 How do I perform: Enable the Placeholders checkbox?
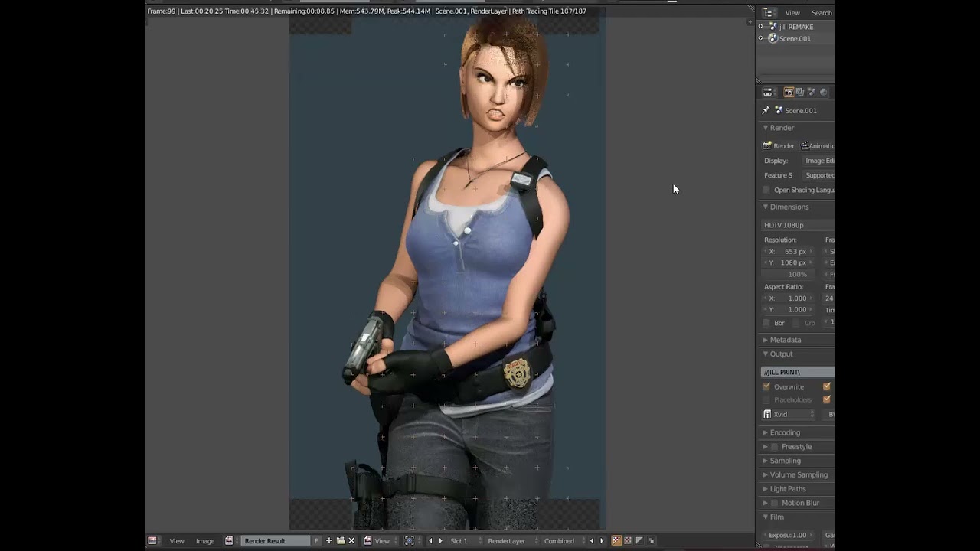pyautogui.click(x=767, y=399)
